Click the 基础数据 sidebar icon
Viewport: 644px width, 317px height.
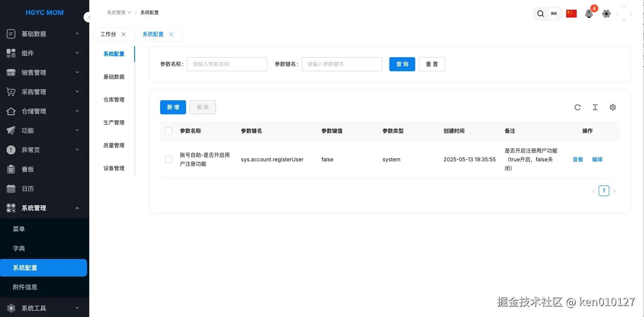click(x=11, y=34)
